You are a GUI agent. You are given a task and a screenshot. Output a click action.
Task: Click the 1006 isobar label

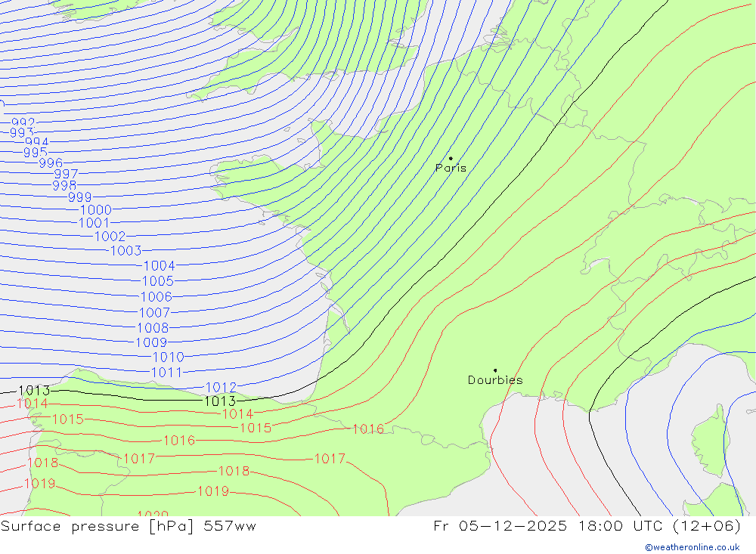tap(156, 296)
